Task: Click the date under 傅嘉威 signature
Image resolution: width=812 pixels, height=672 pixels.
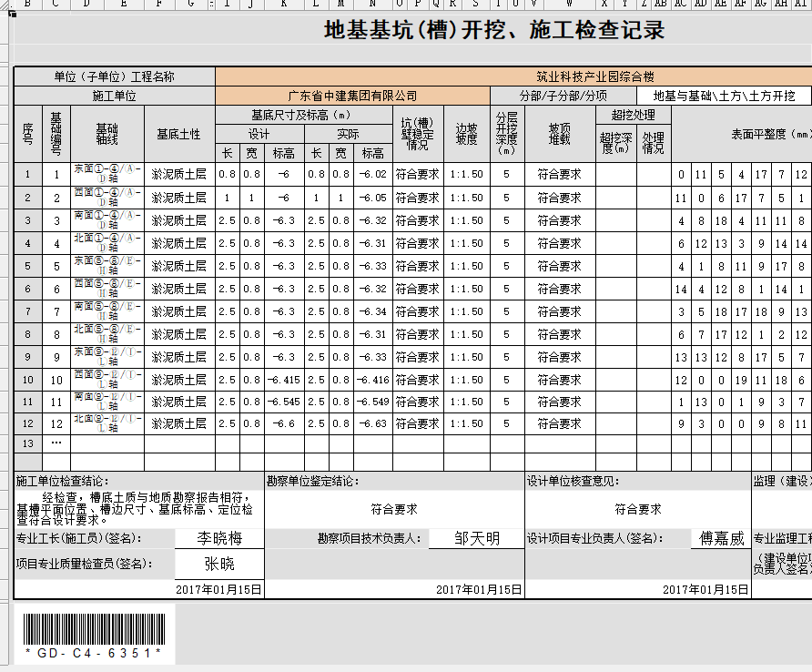Action: (x=705, y=590)
